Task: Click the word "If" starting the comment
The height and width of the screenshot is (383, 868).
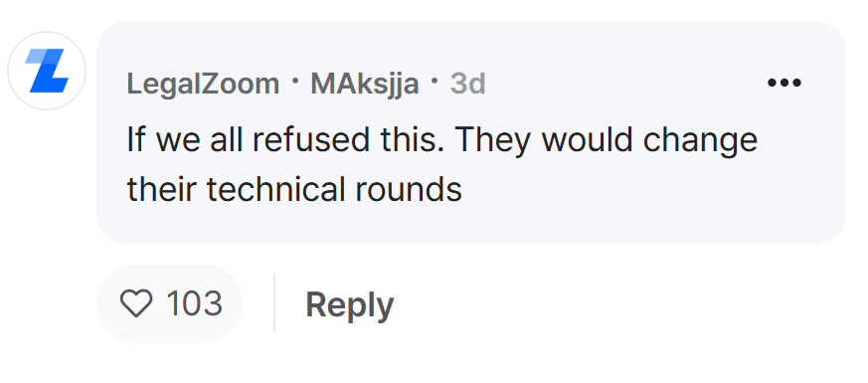Action: 136,139
